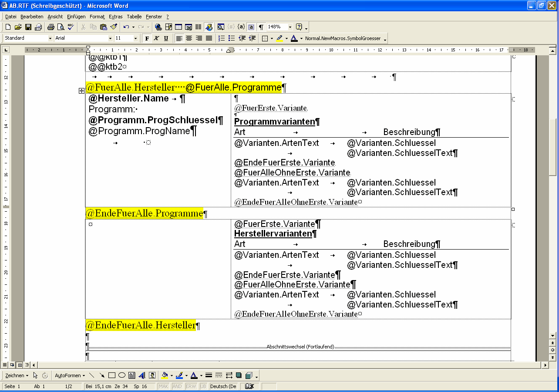Open the zoom percentage dropdown showing 148%
Viewport: 559px width, 392px height.
point(290,27)
